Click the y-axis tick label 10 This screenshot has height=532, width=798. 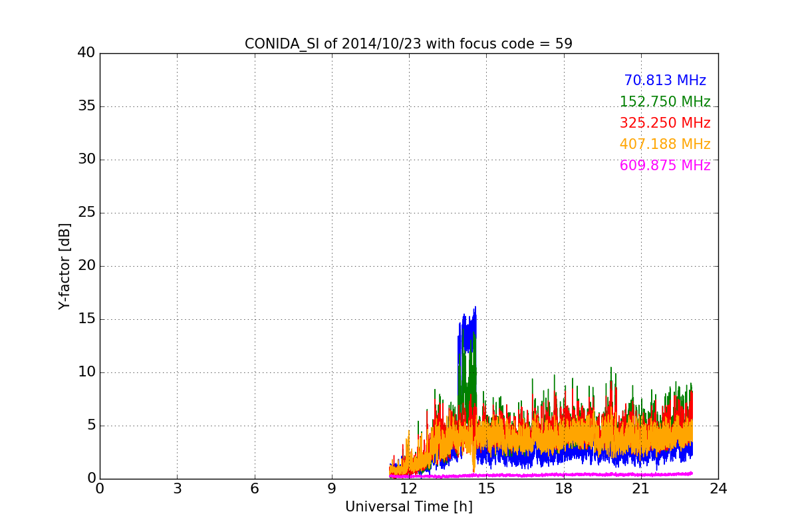86,372
